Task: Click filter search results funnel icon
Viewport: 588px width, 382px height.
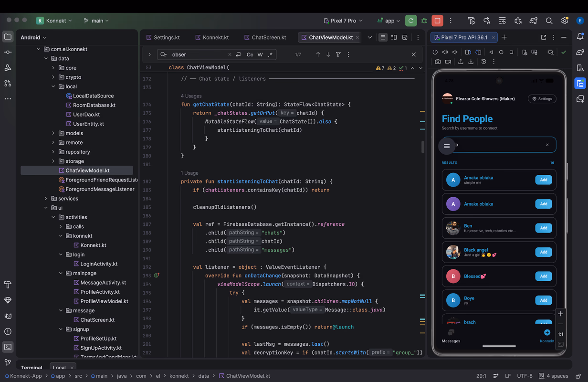Action: [338, 54]
